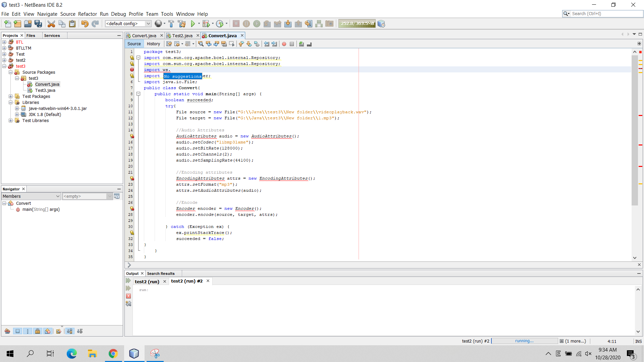Run the project with the green Run icon

coord(194,23)
